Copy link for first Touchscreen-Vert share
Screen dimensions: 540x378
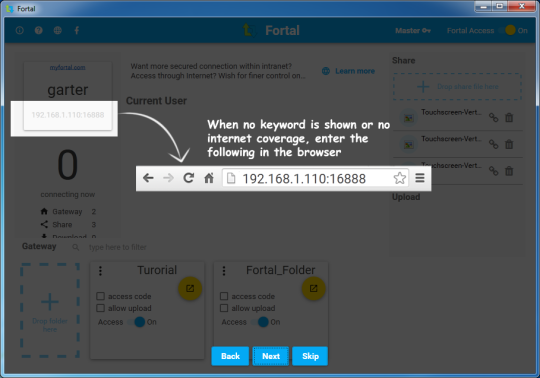(x=494, y=118)
